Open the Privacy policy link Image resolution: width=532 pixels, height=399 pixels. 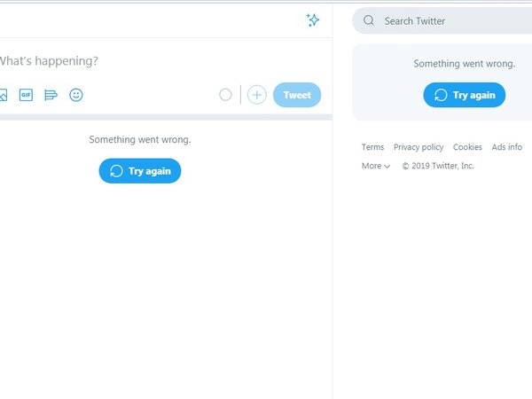click(419, 147)
